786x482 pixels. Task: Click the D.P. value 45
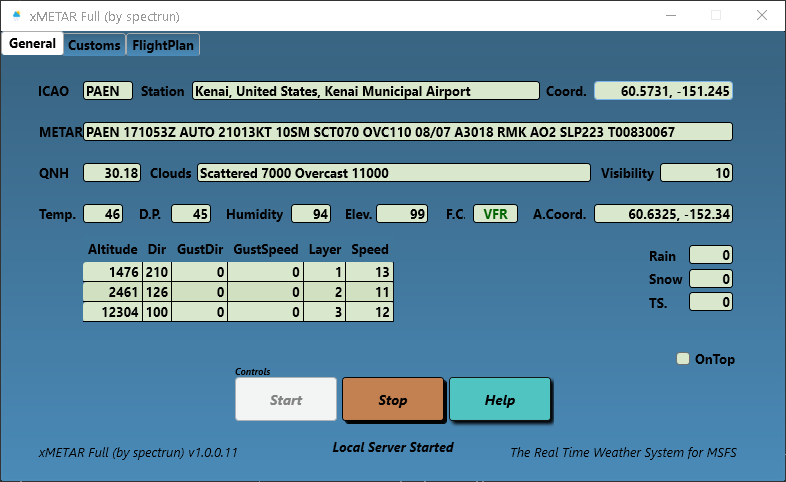[191, 214]
